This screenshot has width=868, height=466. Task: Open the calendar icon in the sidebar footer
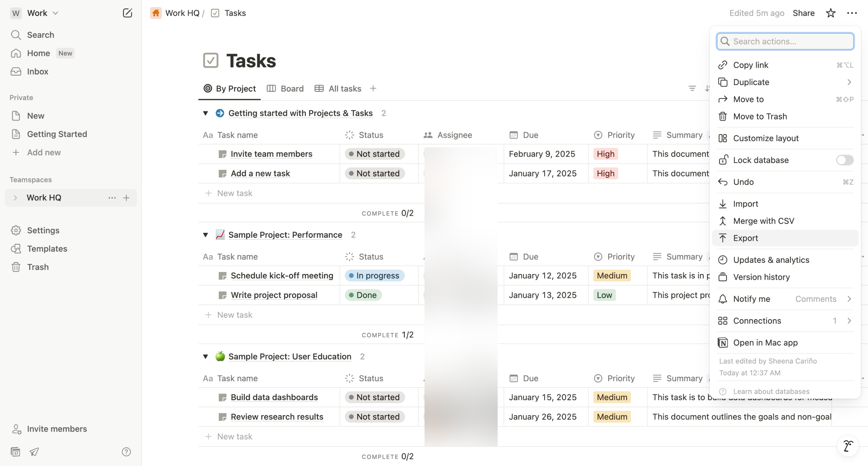click(15, 452)
